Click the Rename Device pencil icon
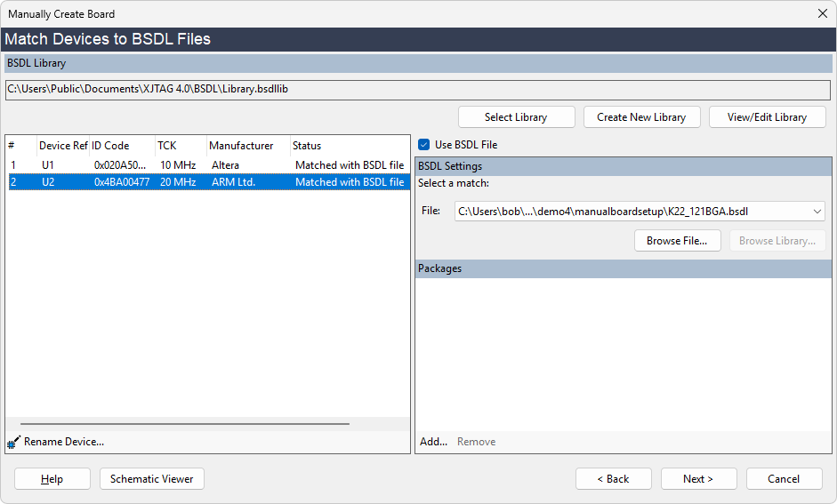Image resolution: width=837 pixels, height=504 pixels. [x=13, y=442]
